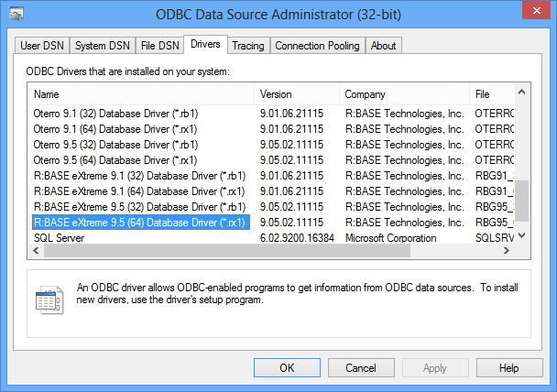Select the File DSN tab
Screen dimensions: 557x392
click(159, 46)
